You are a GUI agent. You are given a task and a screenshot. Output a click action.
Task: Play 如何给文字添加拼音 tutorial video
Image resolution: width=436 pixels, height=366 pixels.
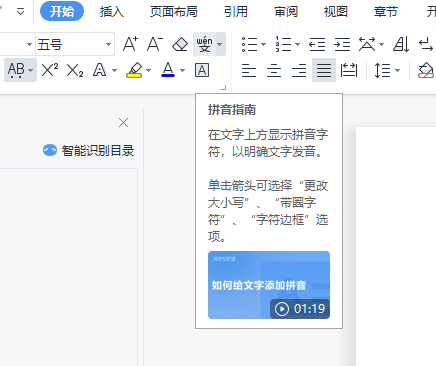(269, 285)
